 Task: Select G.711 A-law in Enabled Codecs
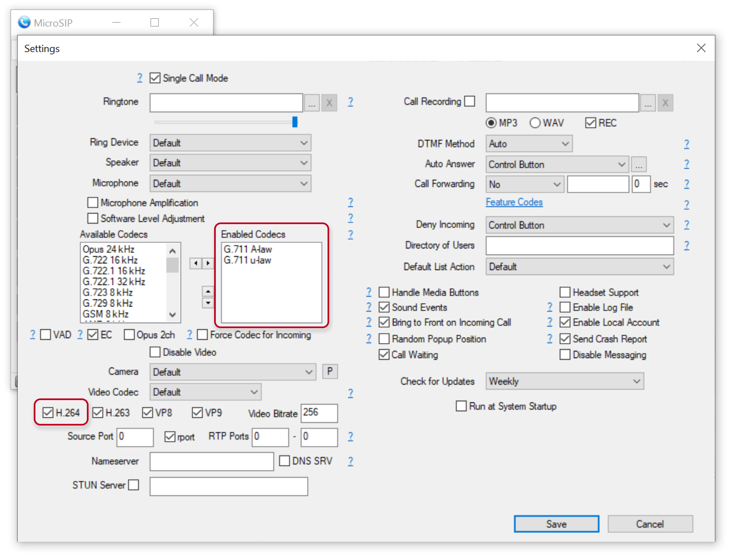248,249
